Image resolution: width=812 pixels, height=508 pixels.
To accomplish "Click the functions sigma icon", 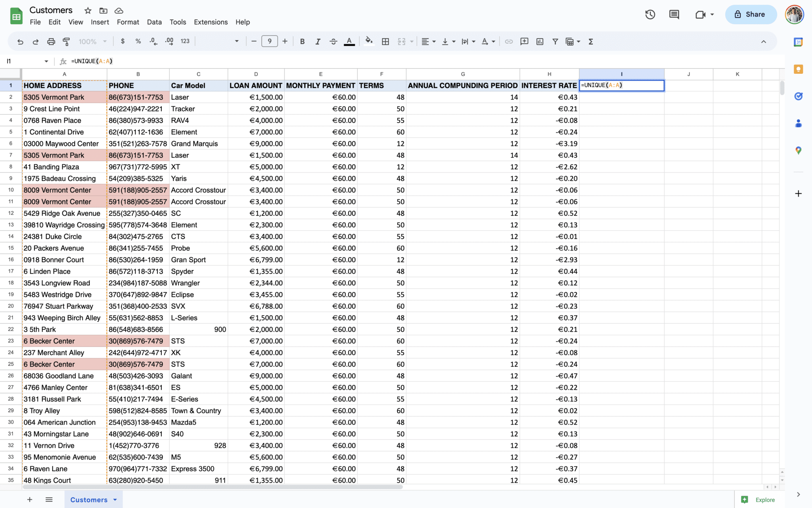I will click(590, 41).
